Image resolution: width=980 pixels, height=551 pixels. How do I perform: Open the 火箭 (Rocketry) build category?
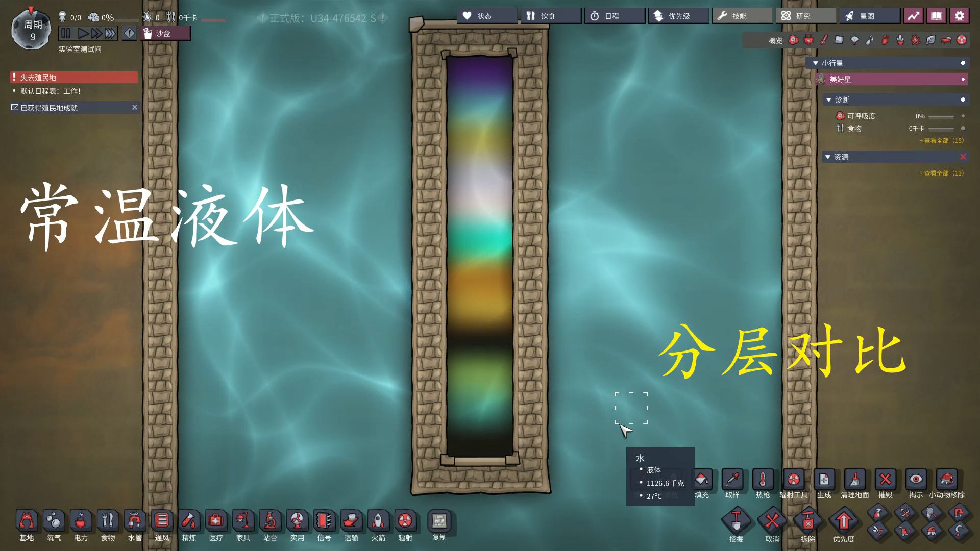click(x=378, y=521)
